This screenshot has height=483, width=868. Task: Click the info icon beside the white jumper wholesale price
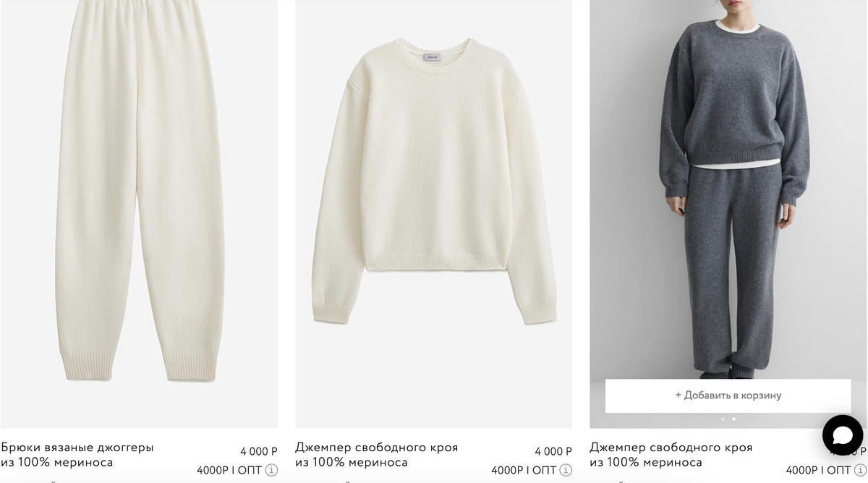[566, 470]
